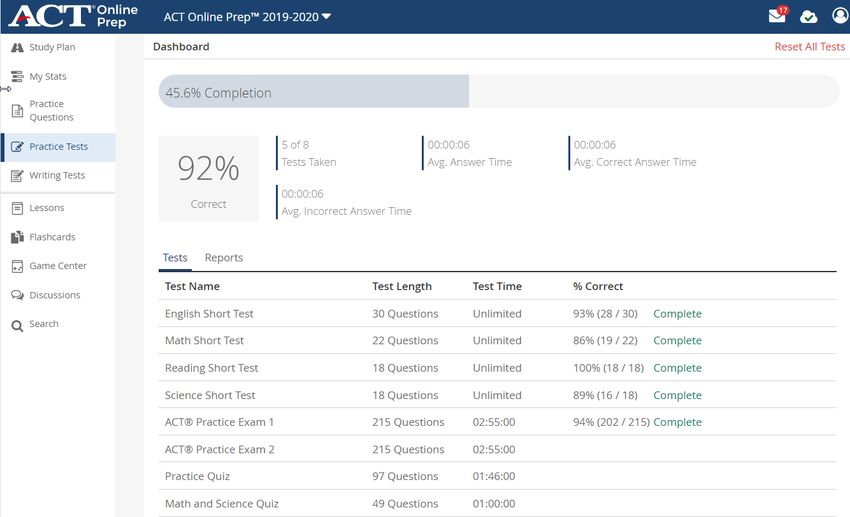Click the 01:46:00 test time cell
This screenshot has width=850, height=517.
coord(494,476)
